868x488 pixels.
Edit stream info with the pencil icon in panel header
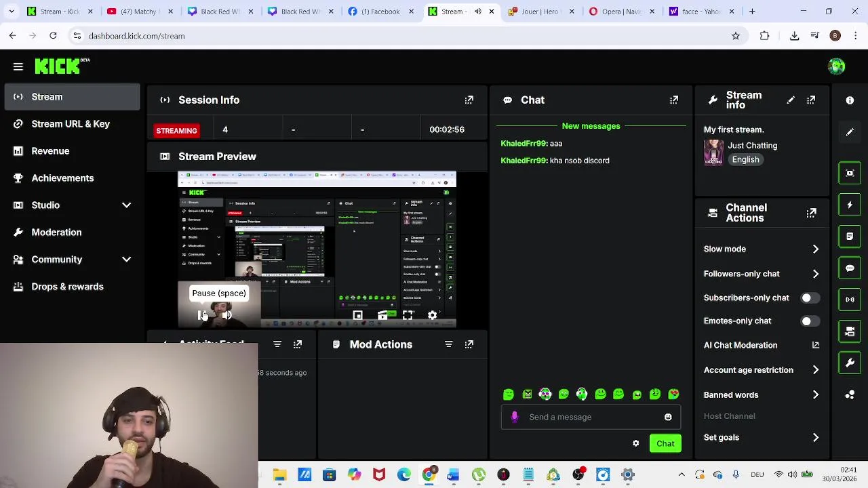(791, 100)
